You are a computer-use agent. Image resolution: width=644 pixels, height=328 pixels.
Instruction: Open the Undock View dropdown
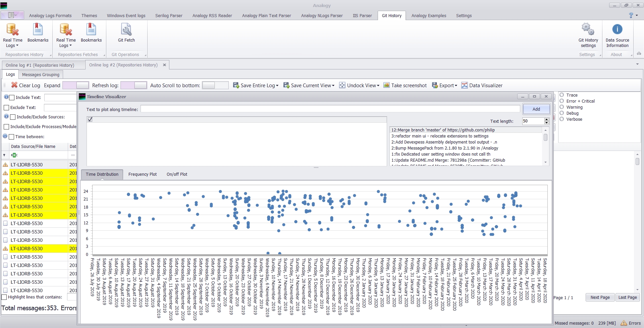(359, 85)
